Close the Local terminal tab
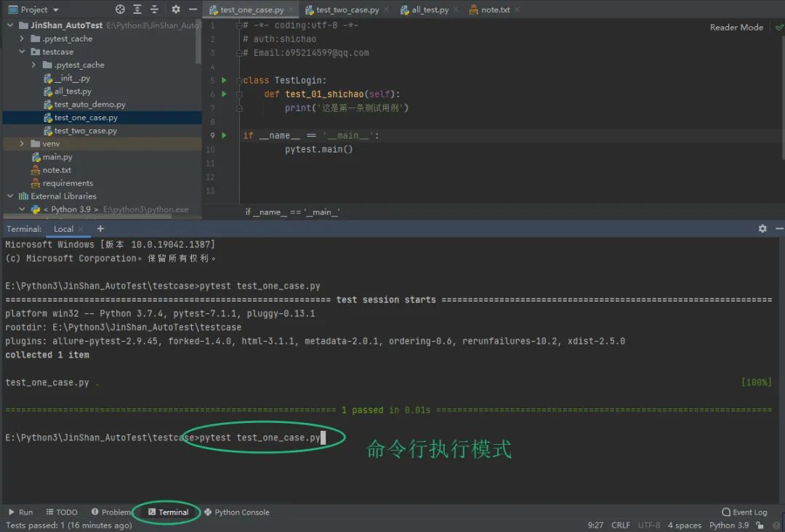The width and height of the screenshot is (785, 532). (81, 229)
